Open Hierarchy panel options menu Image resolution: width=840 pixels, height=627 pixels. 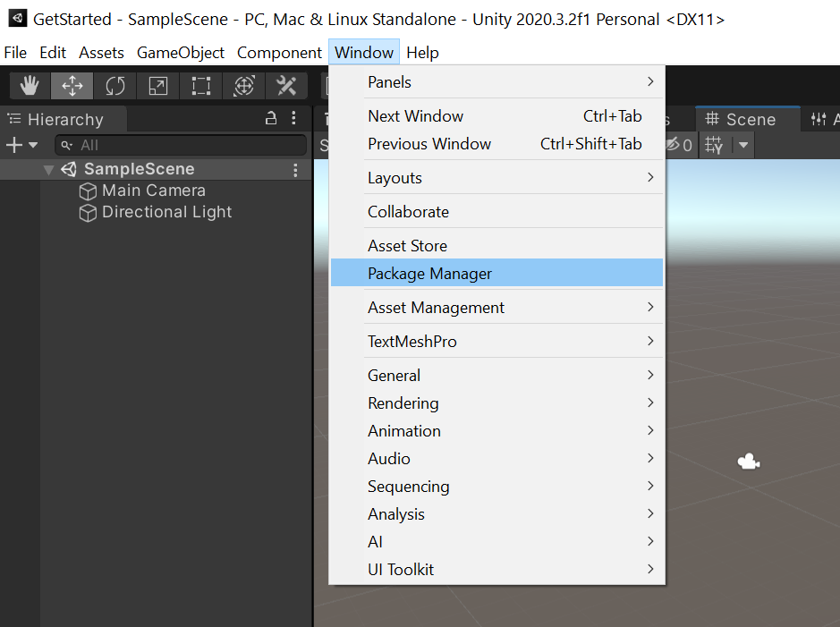[293, 118]
